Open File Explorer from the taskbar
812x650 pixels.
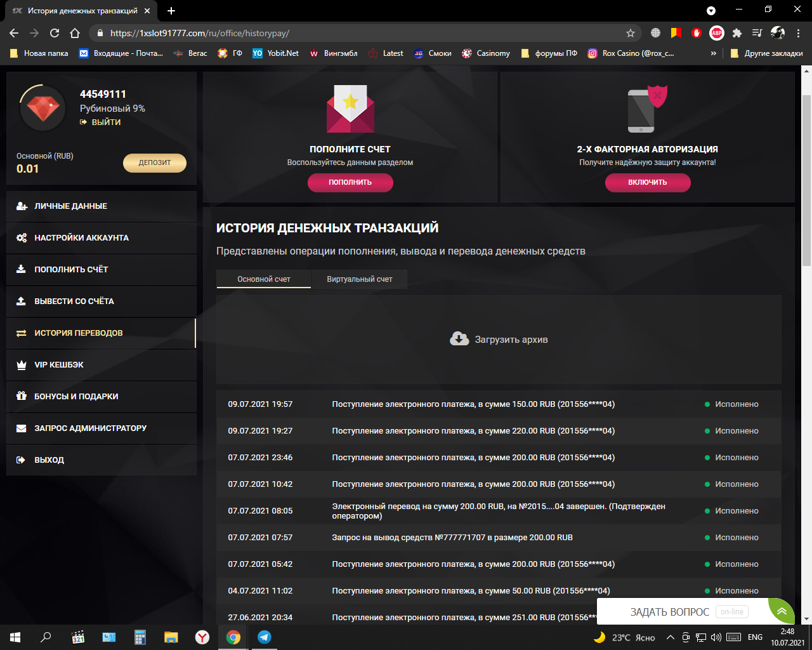pos(171,637)
